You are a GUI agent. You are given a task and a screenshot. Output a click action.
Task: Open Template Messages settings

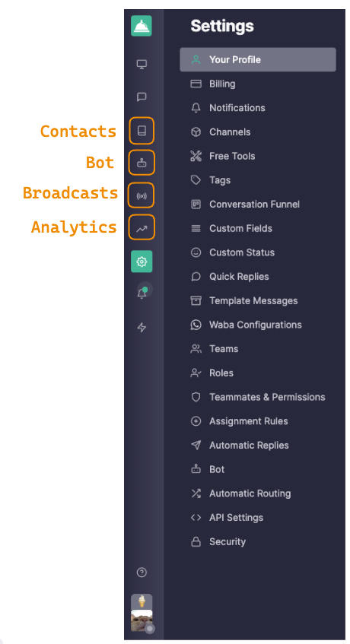258,300
